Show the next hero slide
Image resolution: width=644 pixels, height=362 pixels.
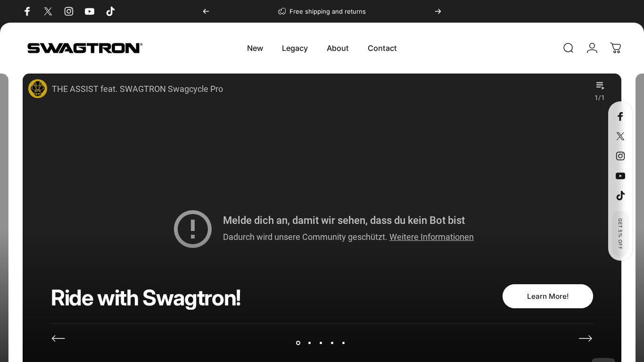pos(585,338)
